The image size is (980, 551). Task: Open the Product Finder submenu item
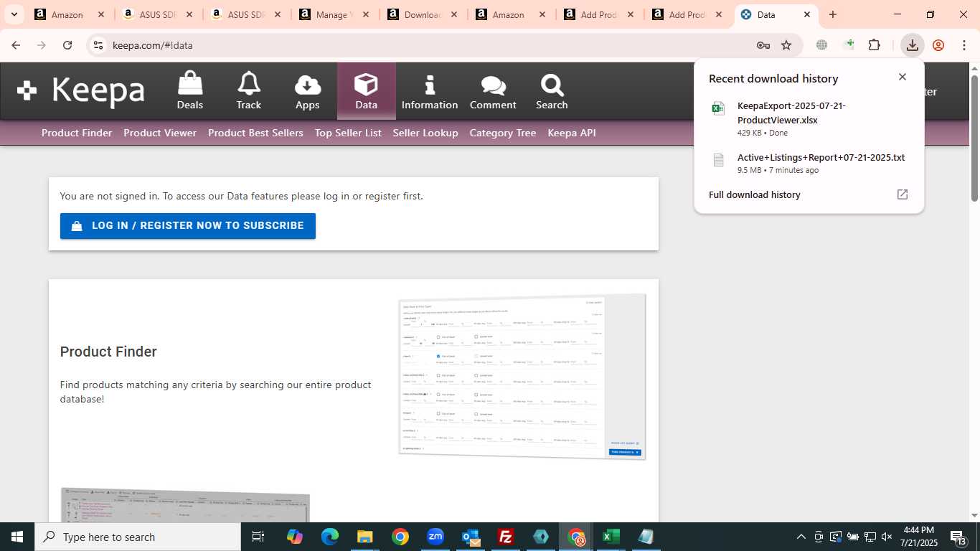77,133
